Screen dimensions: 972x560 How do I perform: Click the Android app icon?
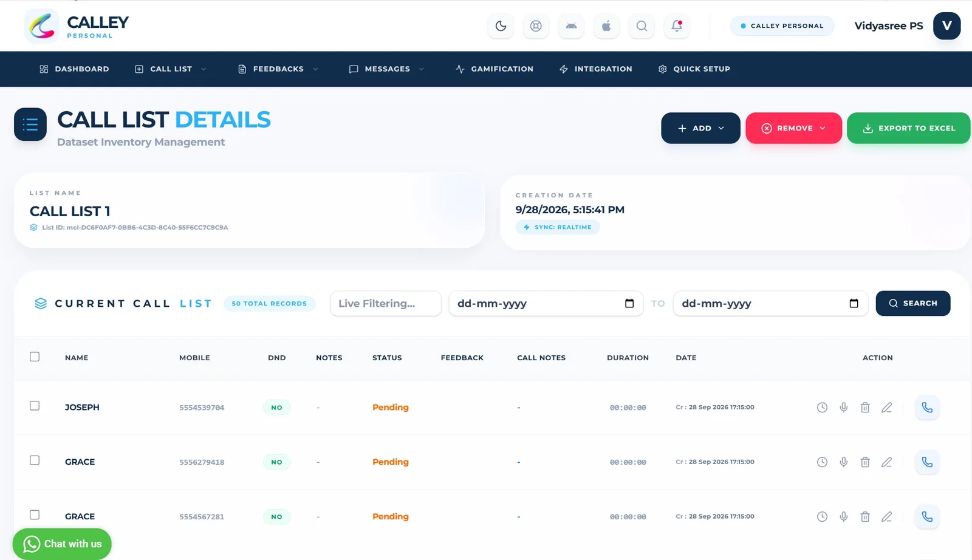[x=571, y=26]
